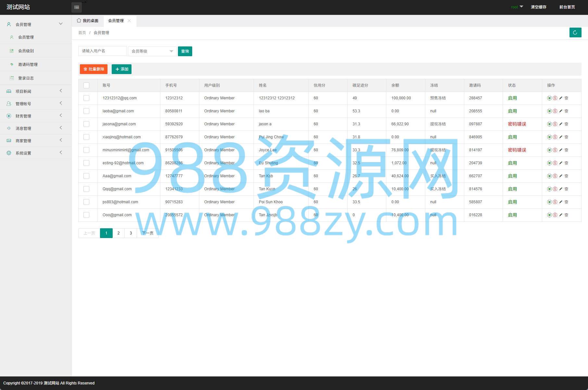Edit member jasona@gmail.com with the pencil icon

(x=561, y=124)
